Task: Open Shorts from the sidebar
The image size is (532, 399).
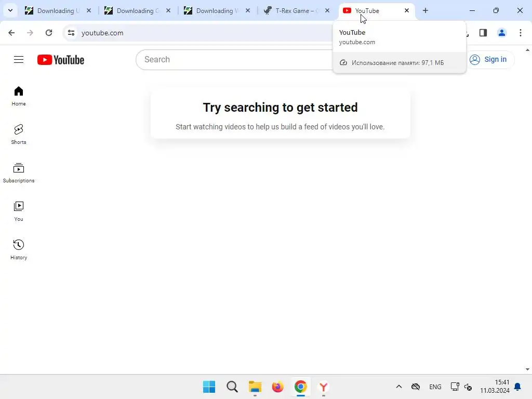Action: click(x=19, y=135)
